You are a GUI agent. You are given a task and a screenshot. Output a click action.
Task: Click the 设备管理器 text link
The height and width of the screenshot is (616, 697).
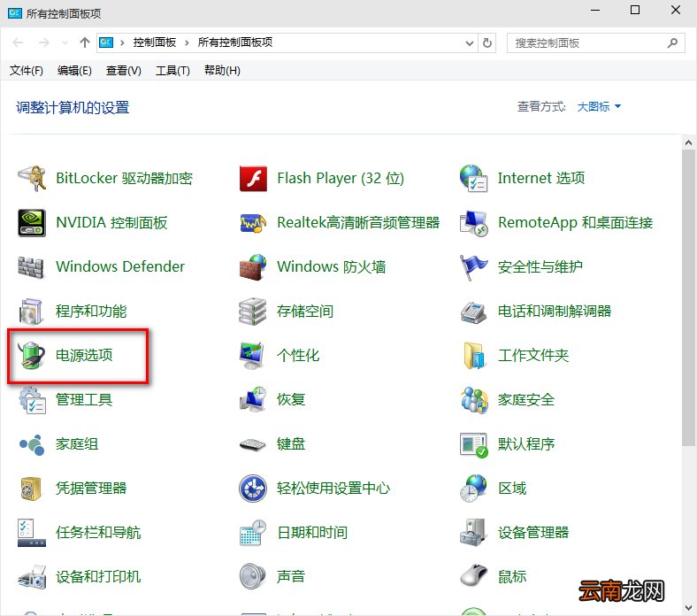533,533
